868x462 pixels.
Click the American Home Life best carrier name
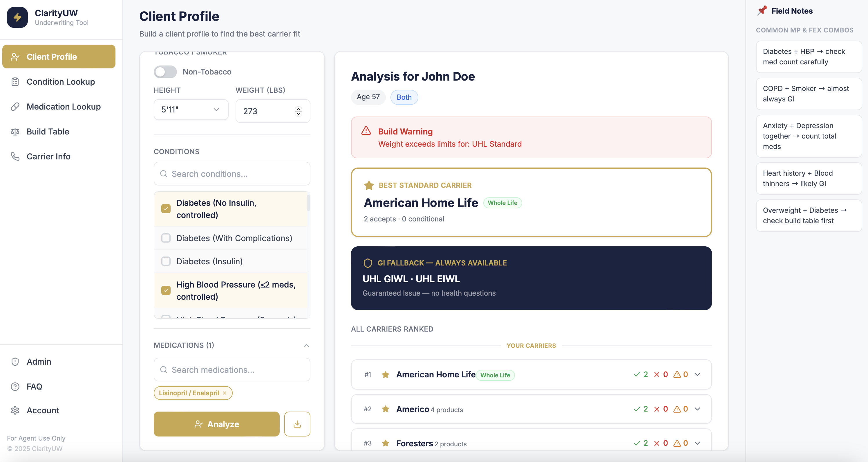(421, 203)
